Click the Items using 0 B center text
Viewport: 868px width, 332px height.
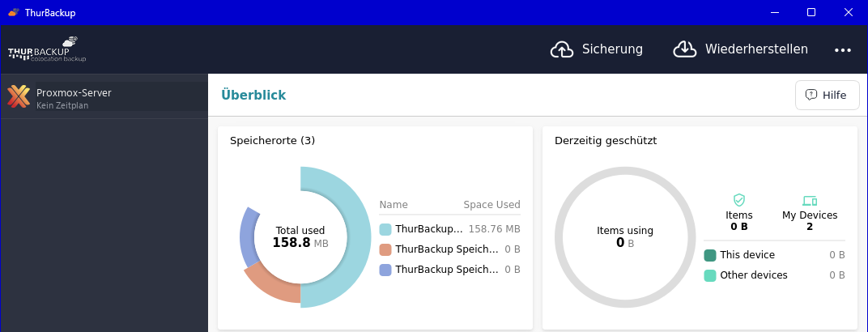click(x=625, y=236)
